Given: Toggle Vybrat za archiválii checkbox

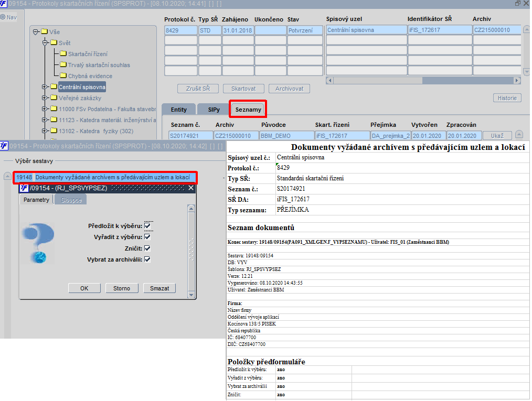Looking at the screenshot, I should [147, 259].
